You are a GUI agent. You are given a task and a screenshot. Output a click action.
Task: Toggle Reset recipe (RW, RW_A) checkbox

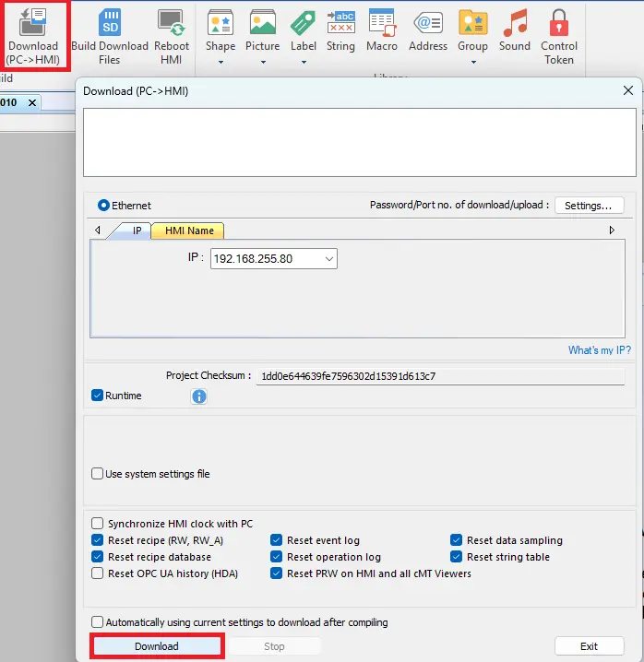[x=97, y=540]
